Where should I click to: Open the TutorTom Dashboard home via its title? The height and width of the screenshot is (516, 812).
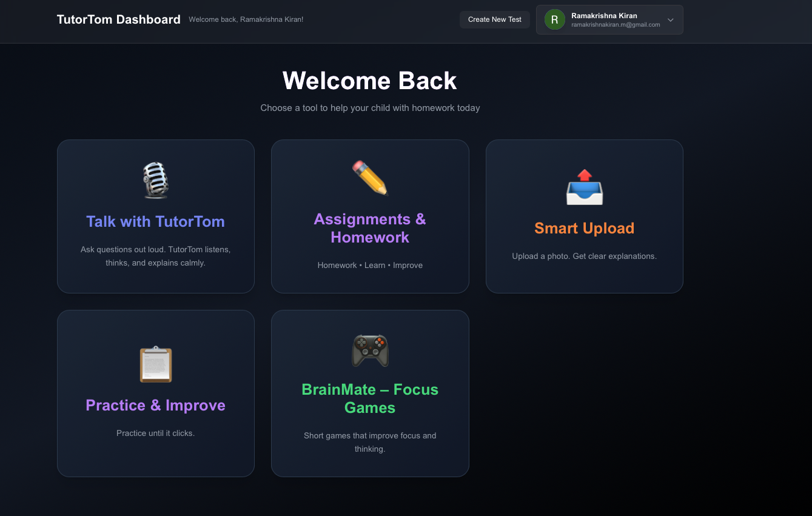point(118,19)
